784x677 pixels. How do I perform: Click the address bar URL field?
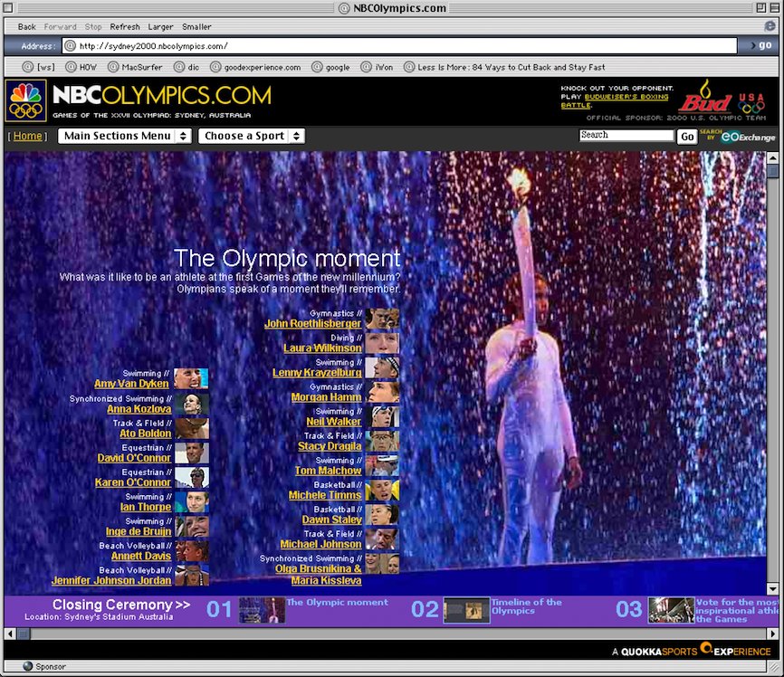tap(406, 46)
